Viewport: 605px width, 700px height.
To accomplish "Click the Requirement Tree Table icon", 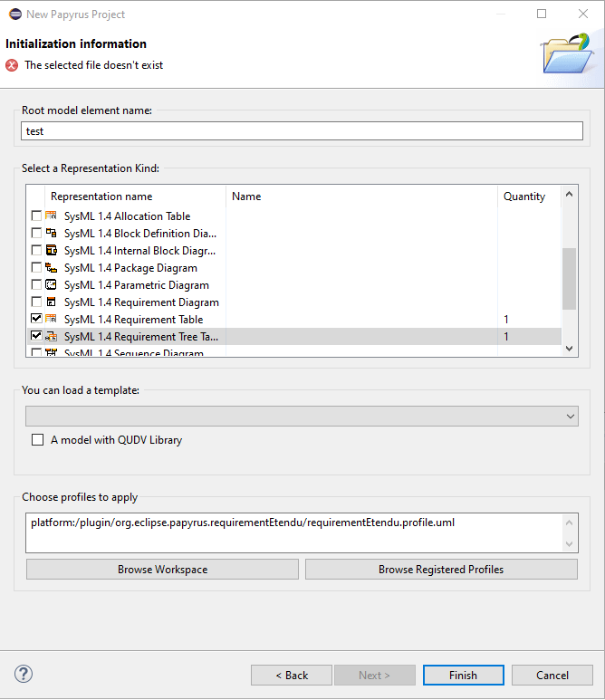I will [51, 337].
